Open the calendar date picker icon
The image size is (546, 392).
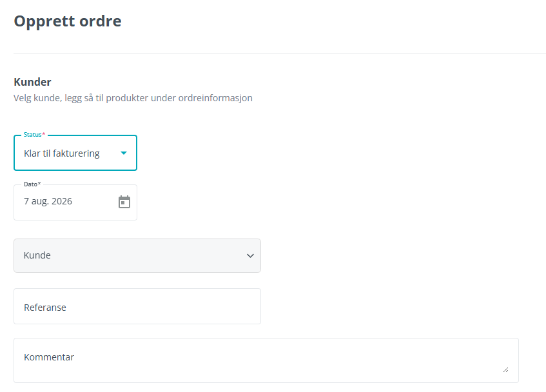pyautogui.click(x=124, y=202)
